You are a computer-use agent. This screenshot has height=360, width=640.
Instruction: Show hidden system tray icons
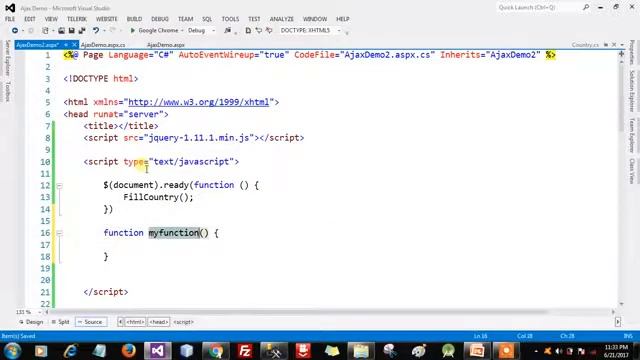coord(536,351)
